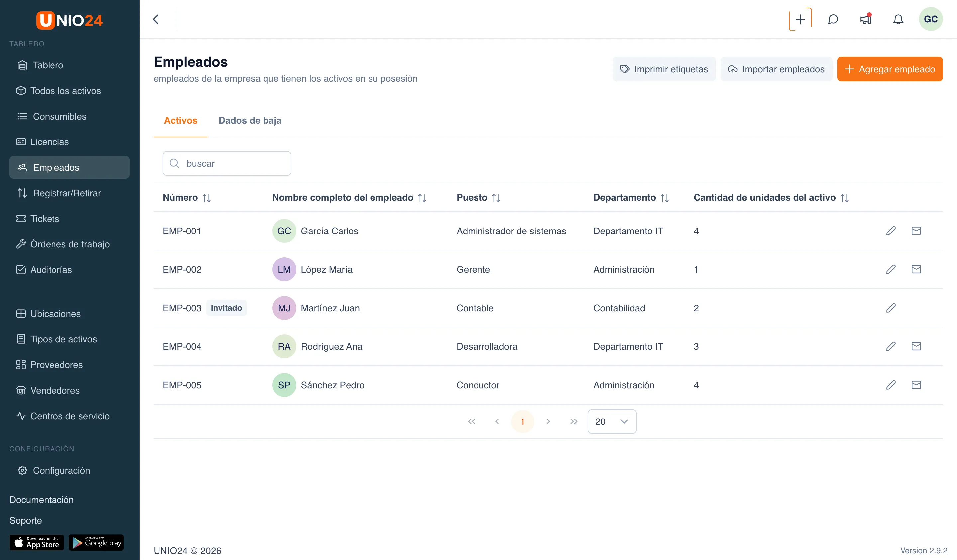
Task: Open the GC user profile avatar
Action: (930, 19)
